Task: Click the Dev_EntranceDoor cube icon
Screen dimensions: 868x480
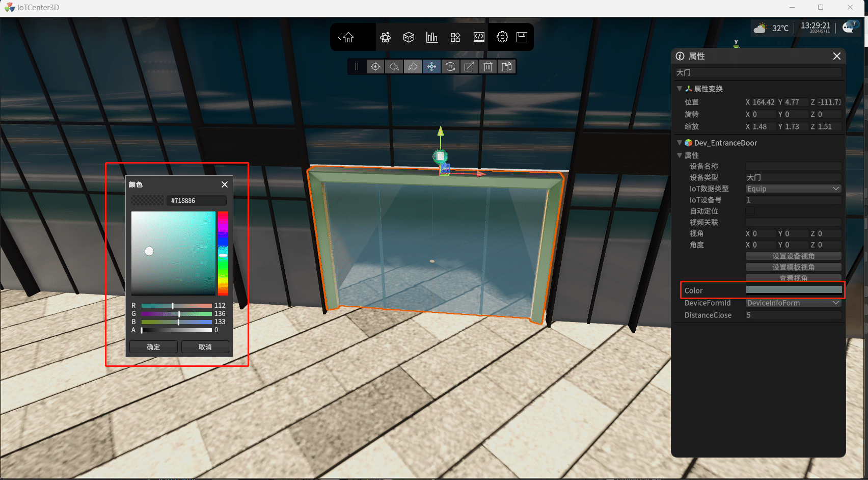Action: click(688, 143)
